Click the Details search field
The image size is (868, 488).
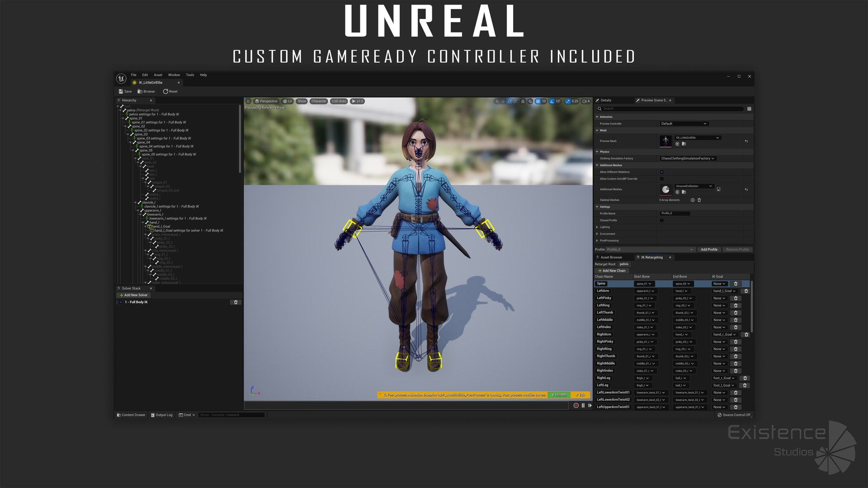pyautogui.click(x=670, y=108)
